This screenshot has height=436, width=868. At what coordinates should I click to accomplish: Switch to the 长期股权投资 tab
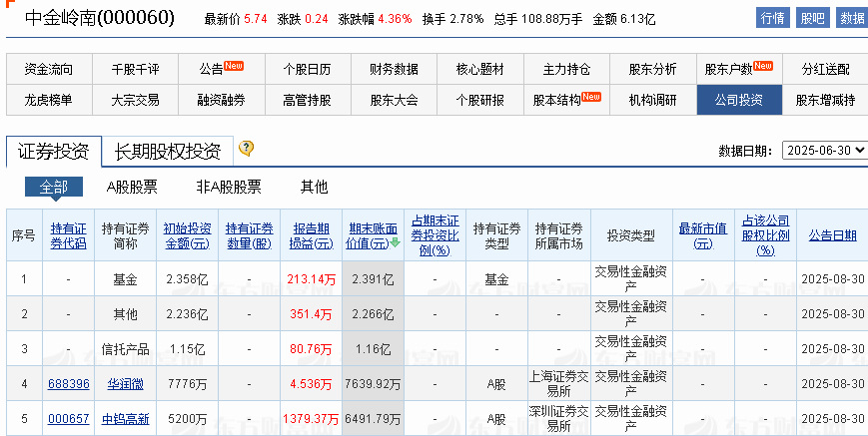pos(168,151)
